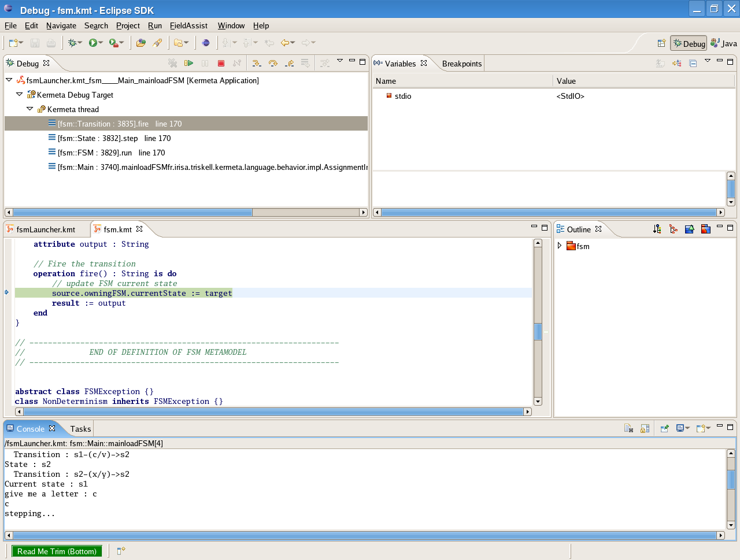Collapse the fsmLauncher.kmt launch tree node

tap(9, 80)
